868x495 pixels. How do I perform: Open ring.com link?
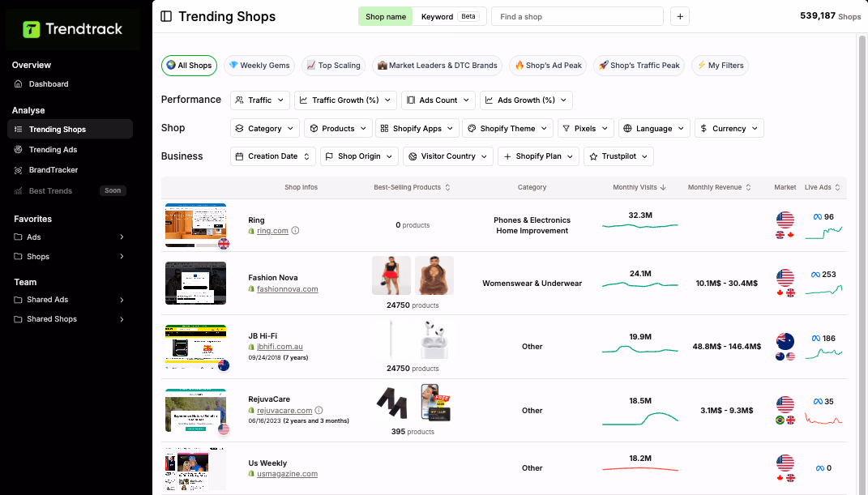pyautogui.click(x=272, y=231)
